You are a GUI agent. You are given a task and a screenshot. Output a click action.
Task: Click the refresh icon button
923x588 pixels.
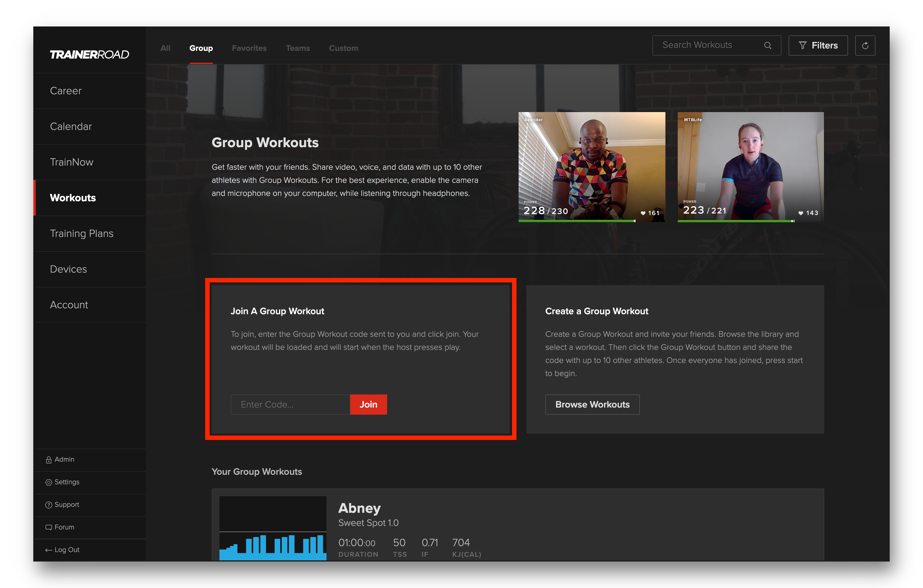tap(865, 45)
